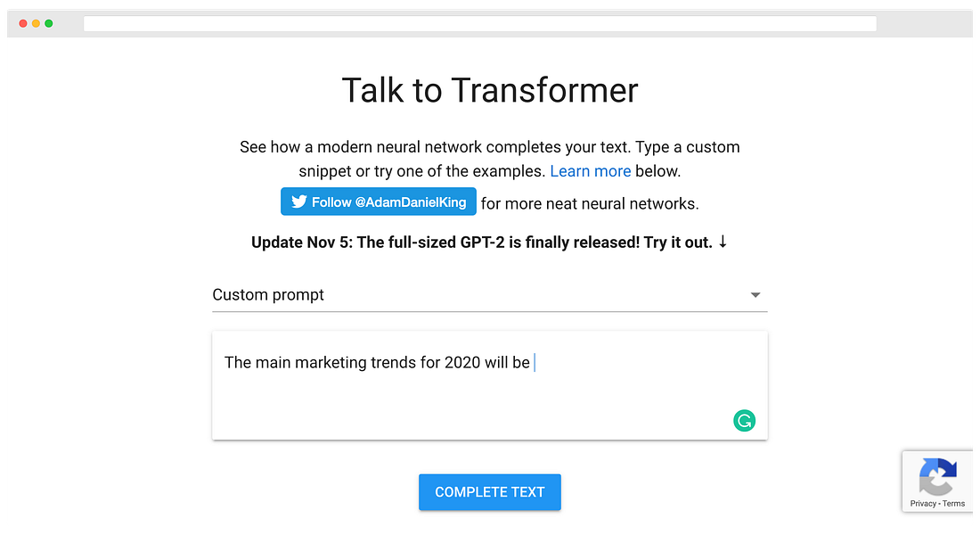Click the Twitter bird icon on Follow button

tap(299, 202)
